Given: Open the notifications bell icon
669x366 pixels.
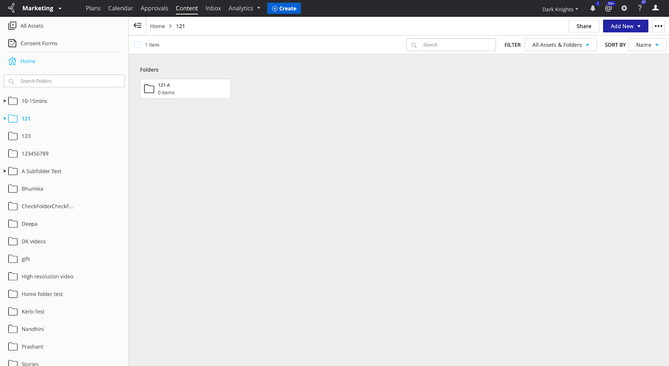Looking at the screenshot, I should [x=593, y=8].
